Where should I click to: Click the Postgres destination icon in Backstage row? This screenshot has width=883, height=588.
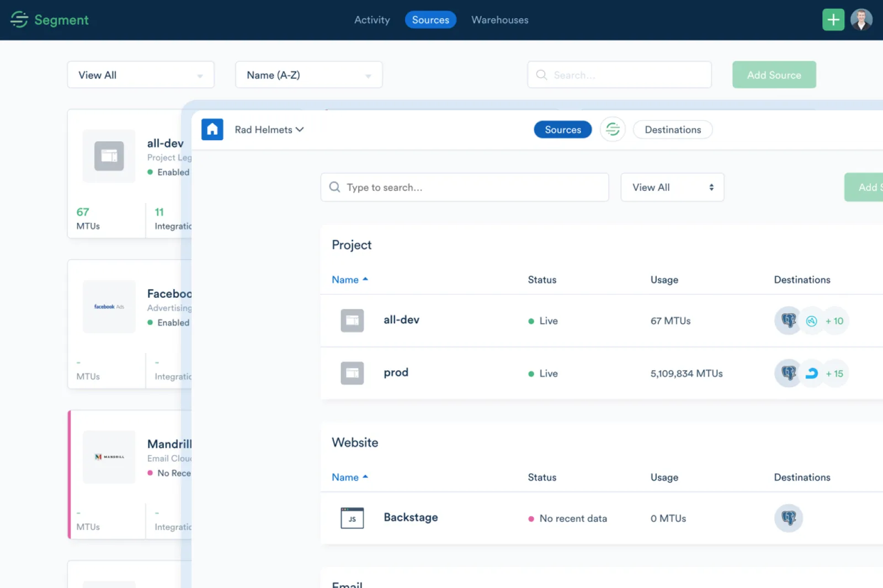[x=789, y=518]
